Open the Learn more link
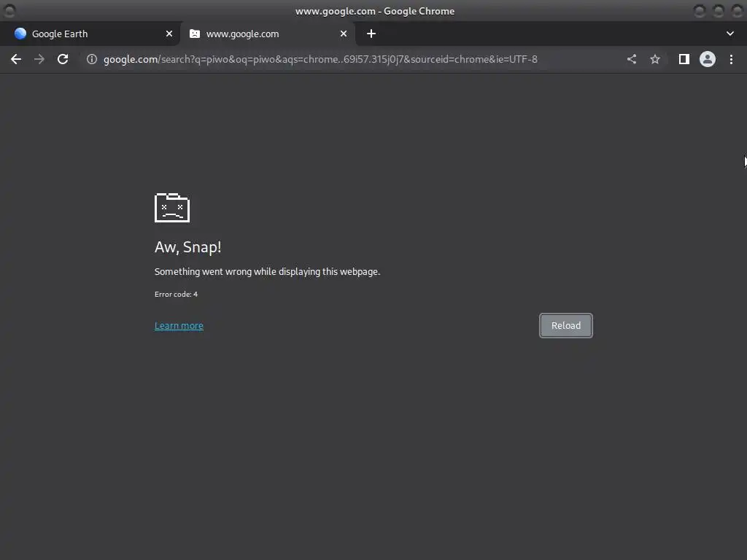The height and width of the screenshot is (560, 747). coord(179,326)
